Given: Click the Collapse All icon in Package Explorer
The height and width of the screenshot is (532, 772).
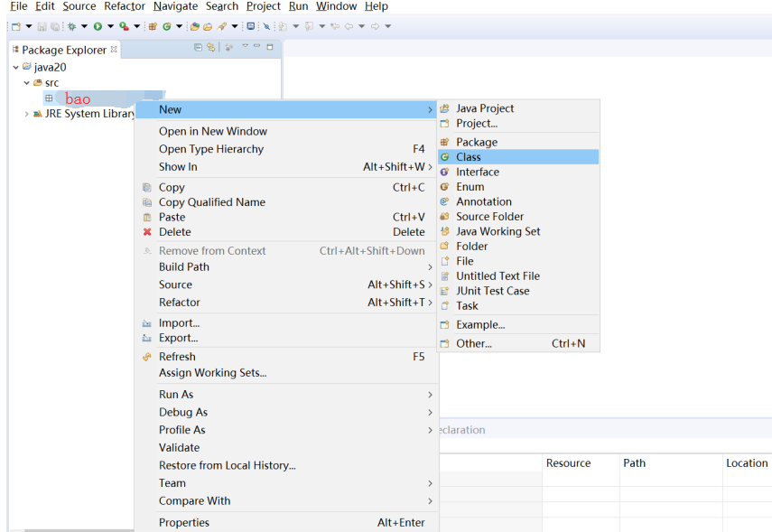Looking at the screenshot, I should click(198, 47).
